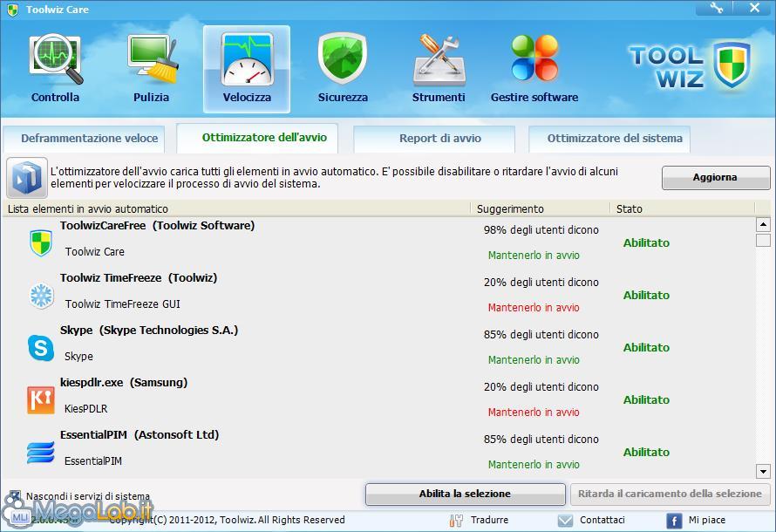Switch to Report di avvio tab
The width and height of the screenshot is (776, 532).
(x=434, y=139)
